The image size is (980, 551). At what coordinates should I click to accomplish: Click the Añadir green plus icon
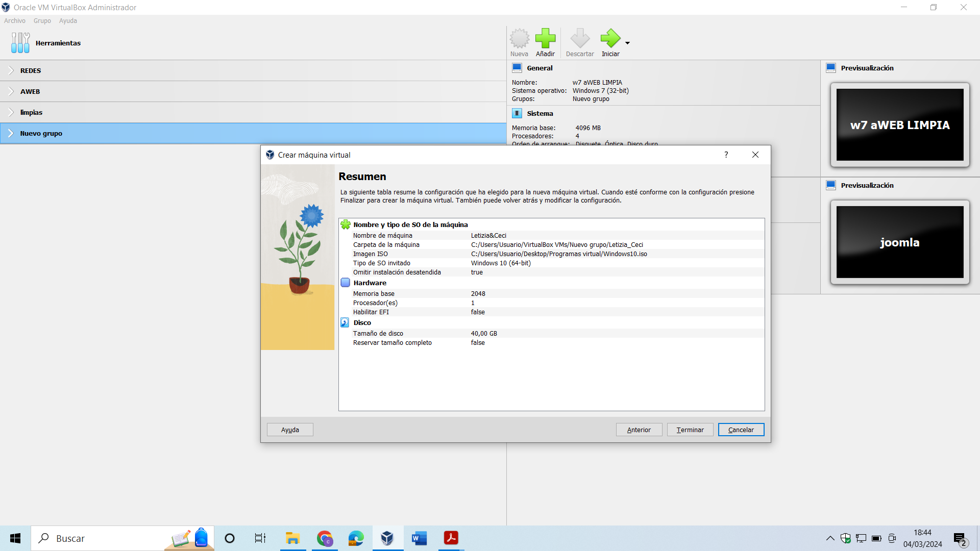tap(545, 39)
